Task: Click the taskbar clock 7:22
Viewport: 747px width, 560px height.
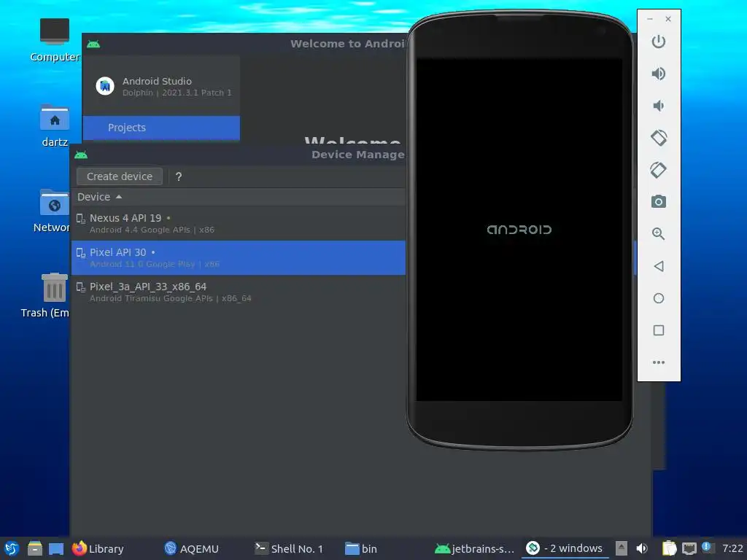Action: click(732, 548)
